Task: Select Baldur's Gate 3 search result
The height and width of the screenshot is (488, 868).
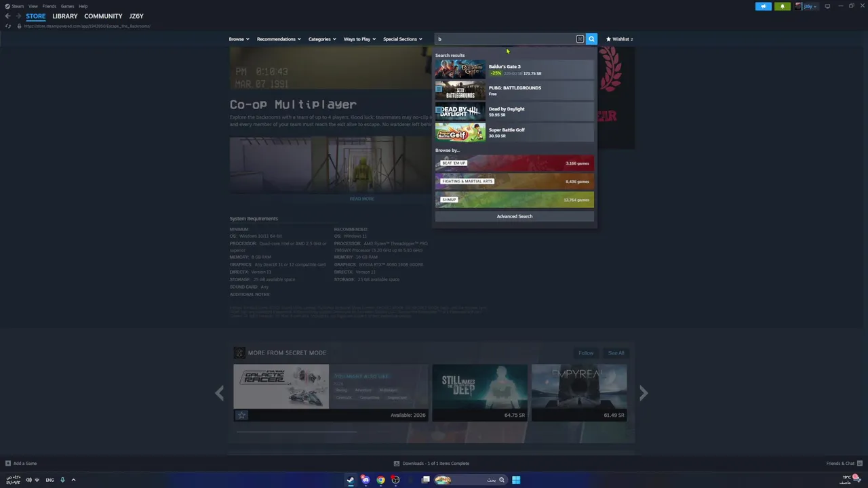Action: (x=515, y=69)
